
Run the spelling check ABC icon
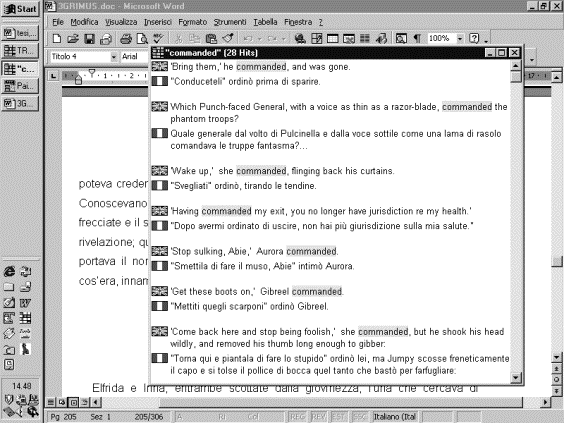pos(158,38)
